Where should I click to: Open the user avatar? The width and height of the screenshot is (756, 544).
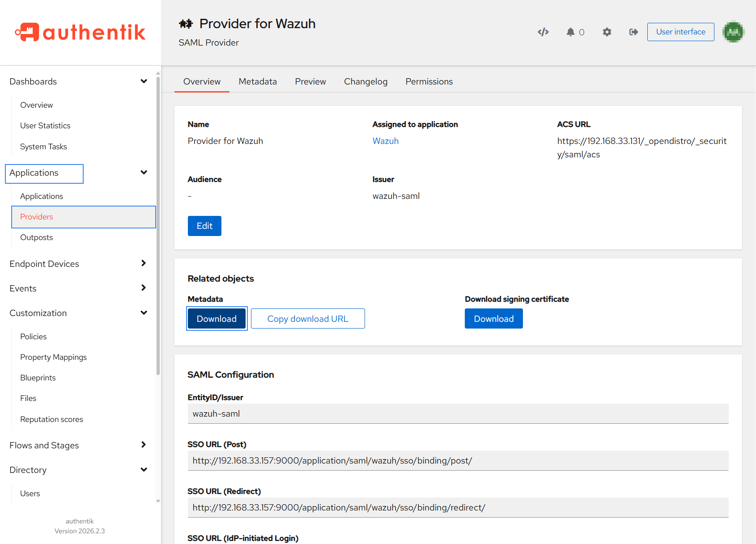coord(733,32)
